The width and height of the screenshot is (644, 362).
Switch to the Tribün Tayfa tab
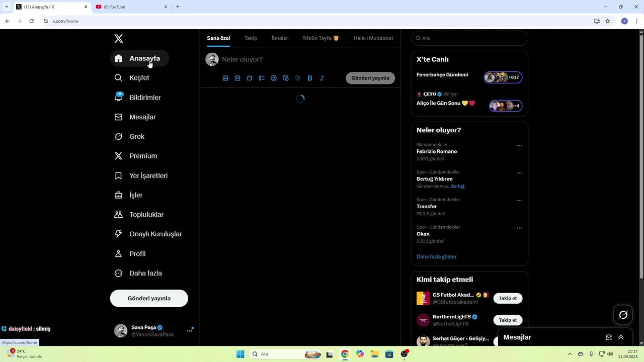coord(320,38)
